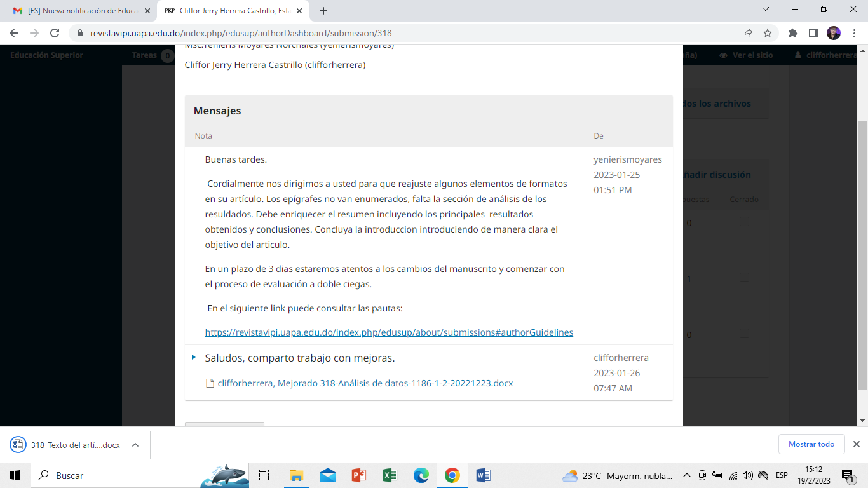
Task: Open PowerPoint from the taskbar
Action: (x=359, y=475)
